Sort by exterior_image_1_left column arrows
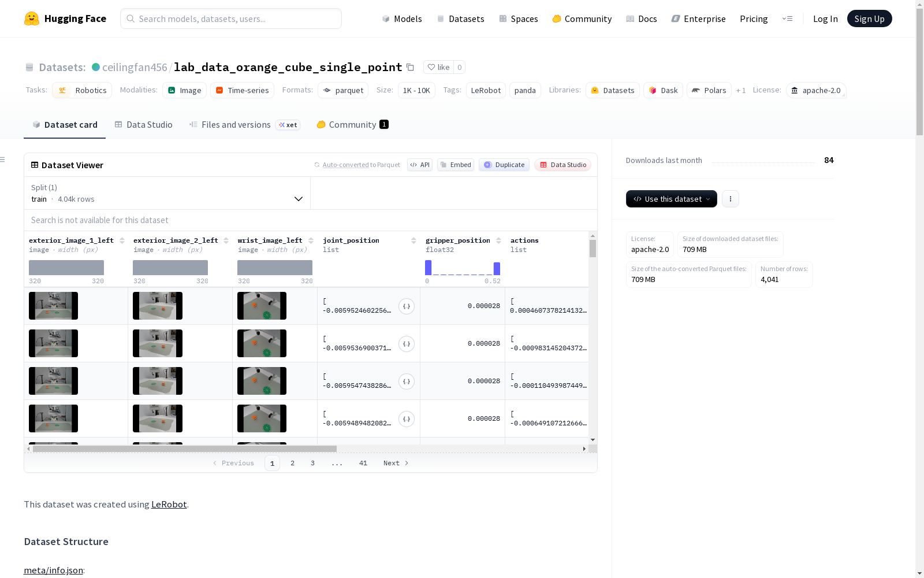The image size is (924, 578). click(x=122, y=240)
